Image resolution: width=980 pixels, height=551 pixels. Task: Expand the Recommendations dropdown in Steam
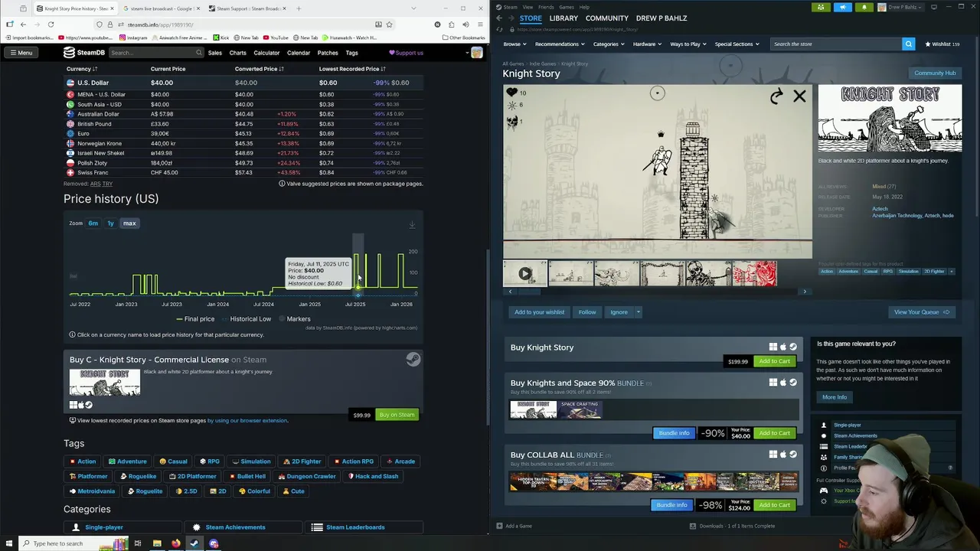point(560,44)
